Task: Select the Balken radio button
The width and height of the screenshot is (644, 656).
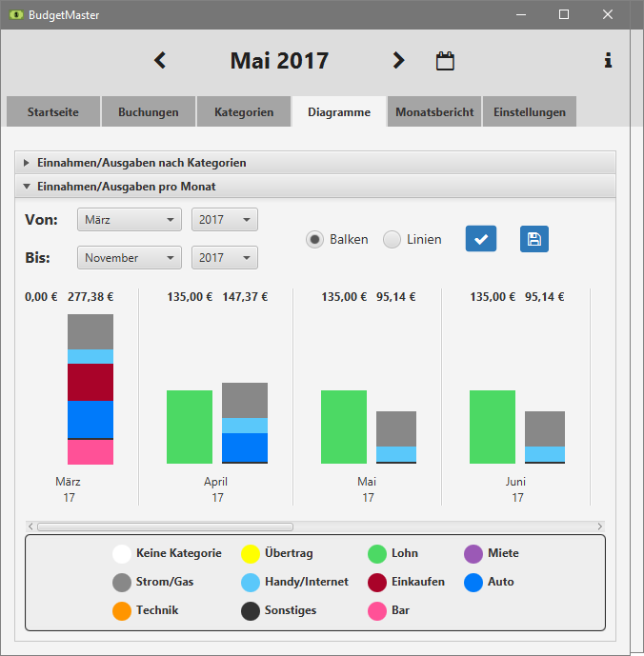Action: tap(314, 239)
